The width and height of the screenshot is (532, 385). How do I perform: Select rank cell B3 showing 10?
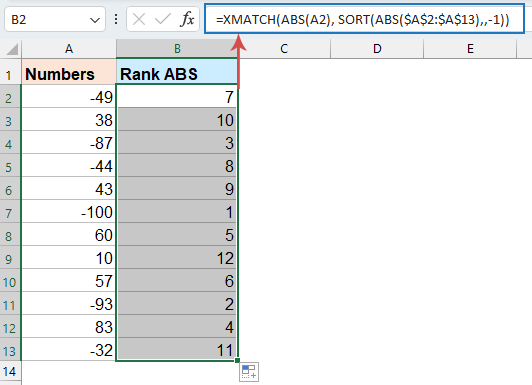click(x=177, y=119)
